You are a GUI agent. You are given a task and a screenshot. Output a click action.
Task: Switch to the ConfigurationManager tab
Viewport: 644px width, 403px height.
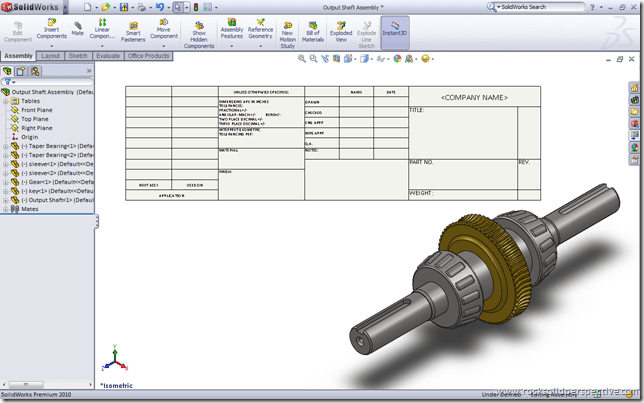tap(35, 71)
